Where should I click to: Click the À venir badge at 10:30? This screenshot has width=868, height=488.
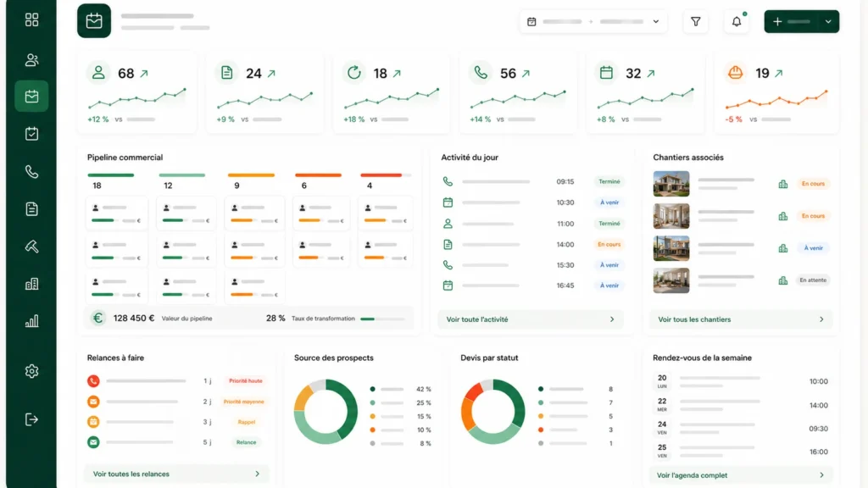[609, 202]
